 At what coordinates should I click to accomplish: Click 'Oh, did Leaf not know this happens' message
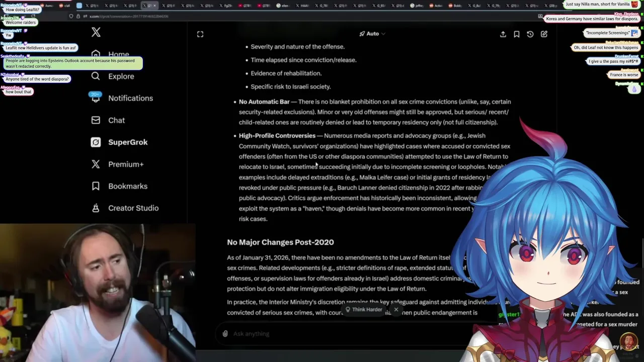606,47
